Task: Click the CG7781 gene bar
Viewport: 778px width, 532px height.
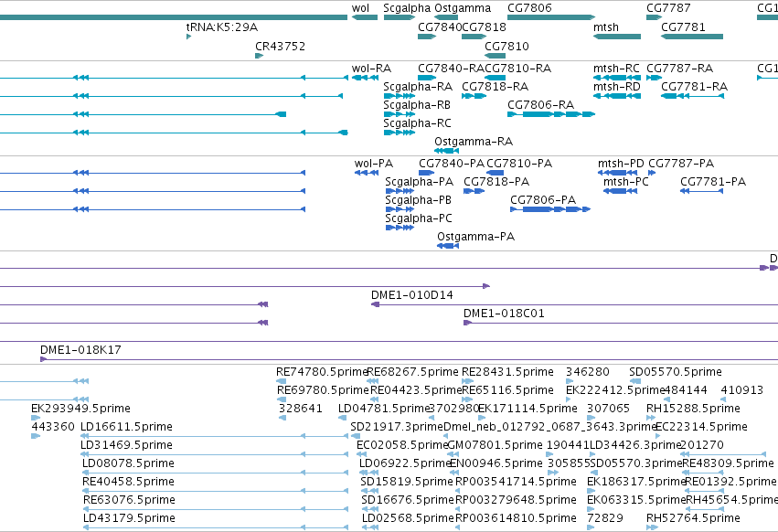Action: point(692,37)
